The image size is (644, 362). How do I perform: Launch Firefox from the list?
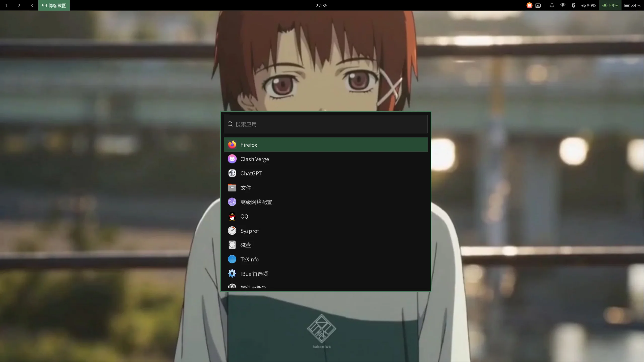point(326,145)
